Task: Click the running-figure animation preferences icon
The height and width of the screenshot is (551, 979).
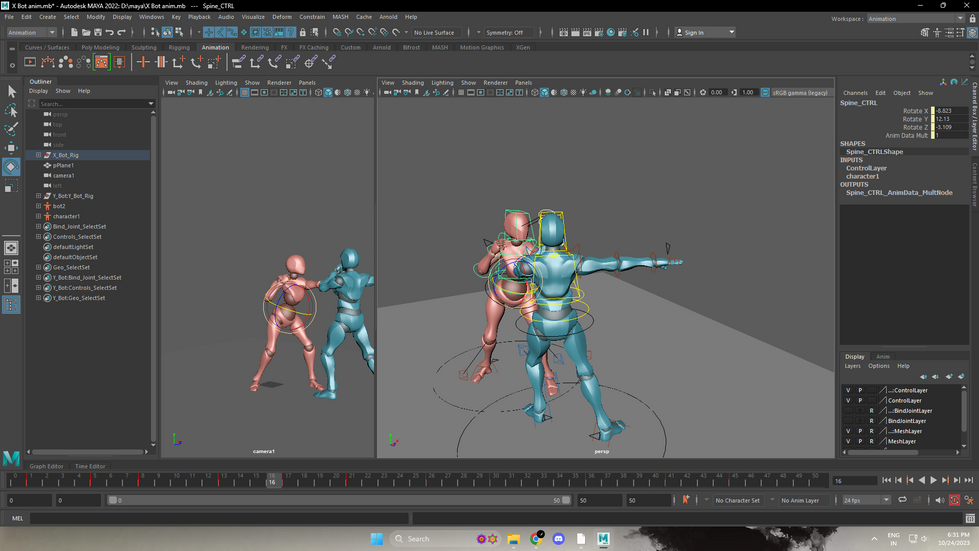Action: coord(969,500)
